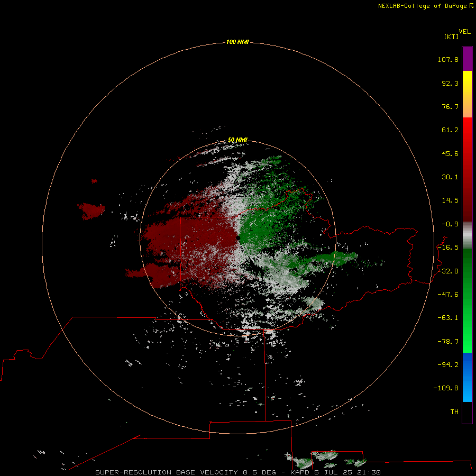Click the 14.5 legend value

tap(450, 200)
